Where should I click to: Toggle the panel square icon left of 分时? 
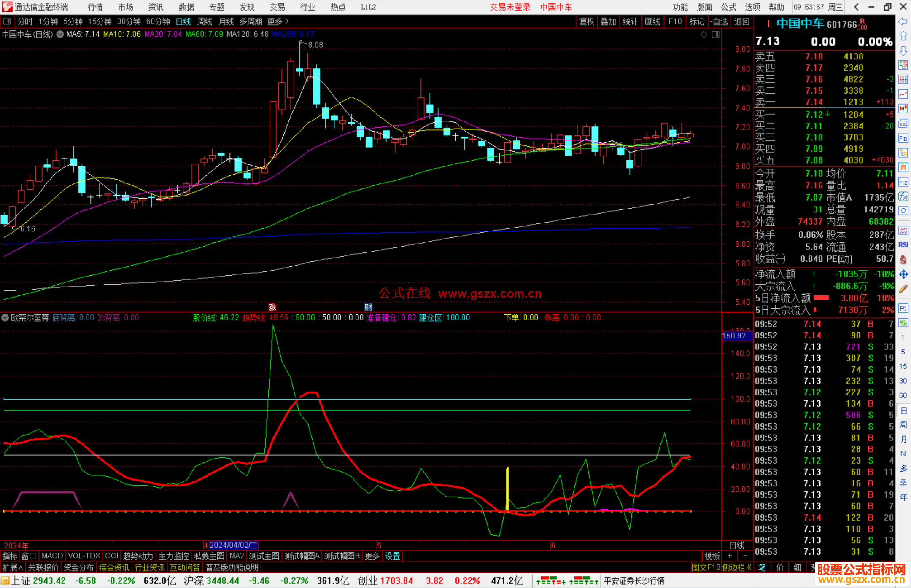(7, 21)
